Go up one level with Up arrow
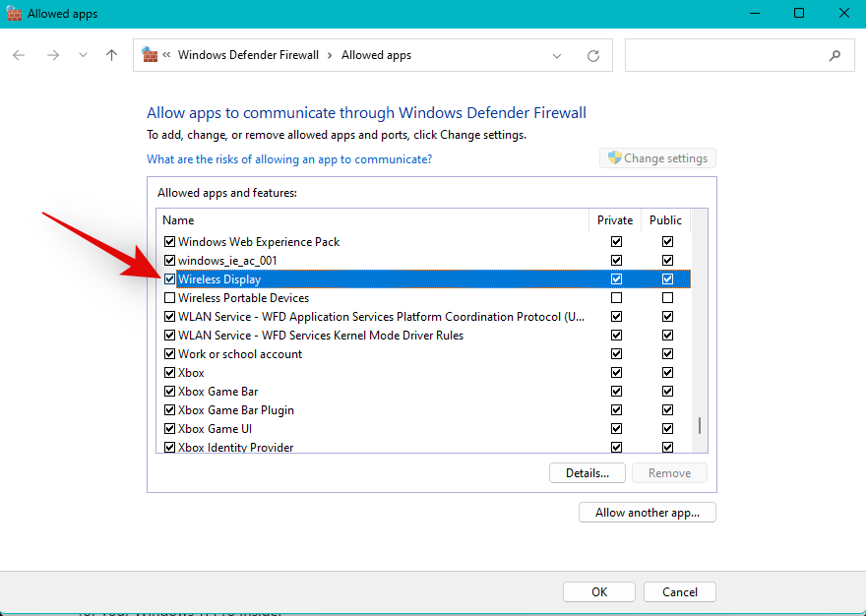This screenshot has height=616, width=866. tap(111, 55)
